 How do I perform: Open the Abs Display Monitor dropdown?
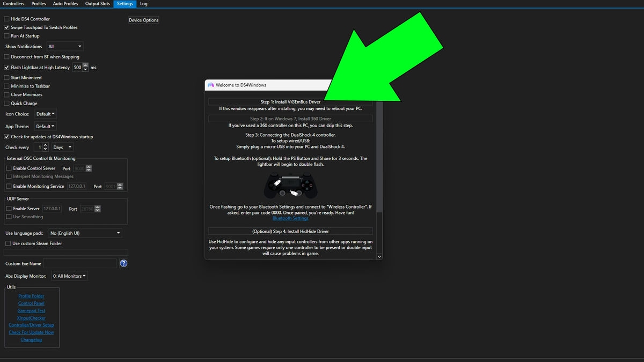pos(69,276)
